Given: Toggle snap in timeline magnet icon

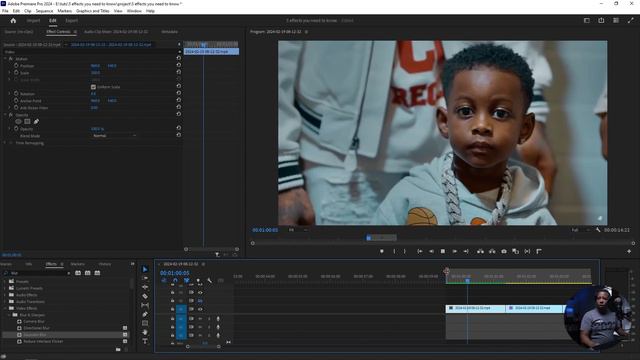Looking at the screenshot, I should (175, 280).
